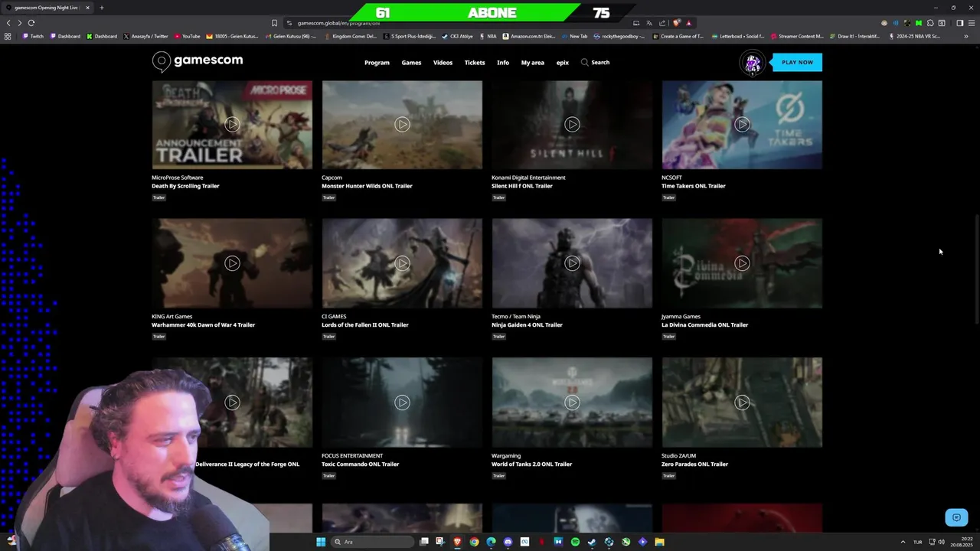Open the Program menu

pos(377,63)
